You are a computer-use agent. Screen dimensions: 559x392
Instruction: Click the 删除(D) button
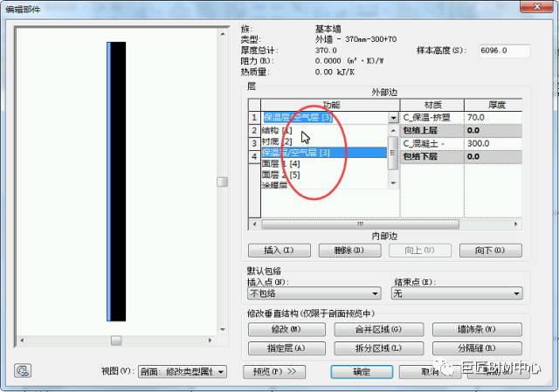[x=349, y=251]
